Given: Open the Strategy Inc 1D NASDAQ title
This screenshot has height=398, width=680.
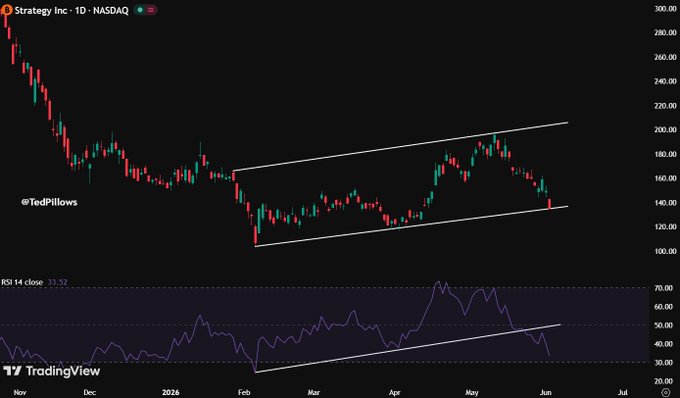Looking at the screenshot, I should (x=72, y=10).
